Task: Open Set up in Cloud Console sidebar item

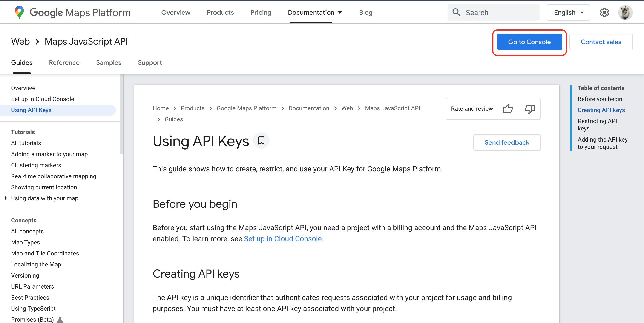Action: (x=43, y=99)
